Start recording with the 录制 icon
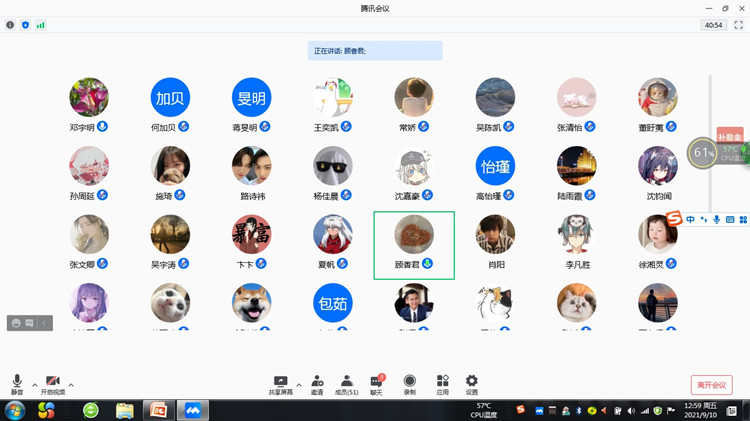This screenshot has width=750, height=421. point(409,385)
